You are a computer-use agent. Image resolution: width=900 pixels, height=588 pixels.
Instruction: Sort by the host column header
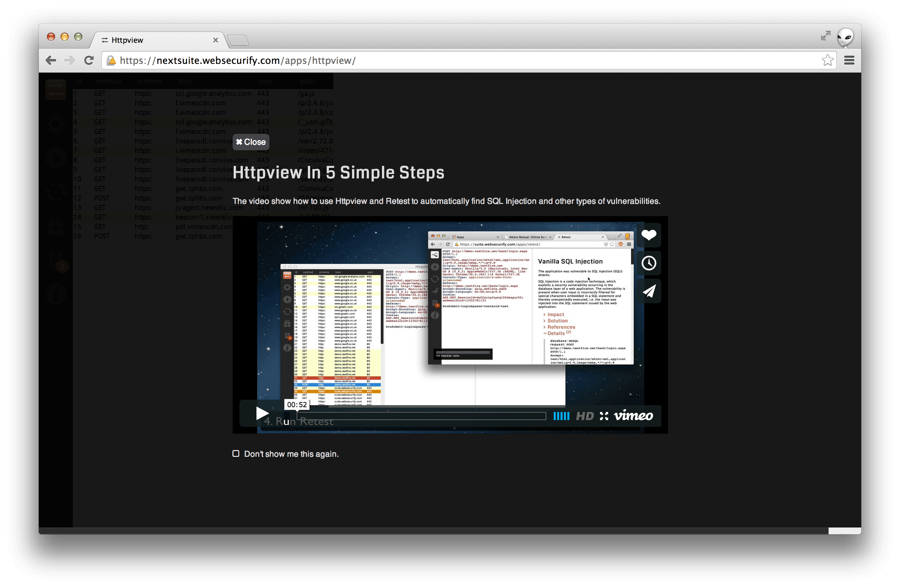pos(185,81)
